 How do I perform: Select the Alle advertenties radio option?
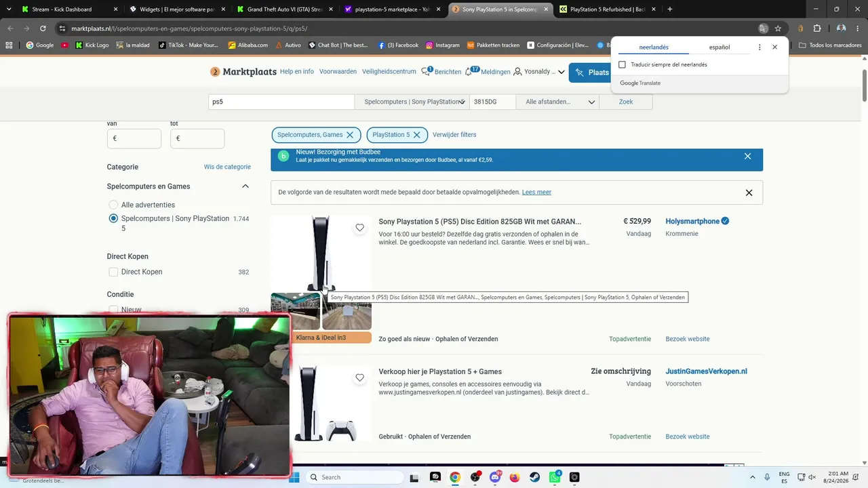pyautogui.click(x=113, y=205)
